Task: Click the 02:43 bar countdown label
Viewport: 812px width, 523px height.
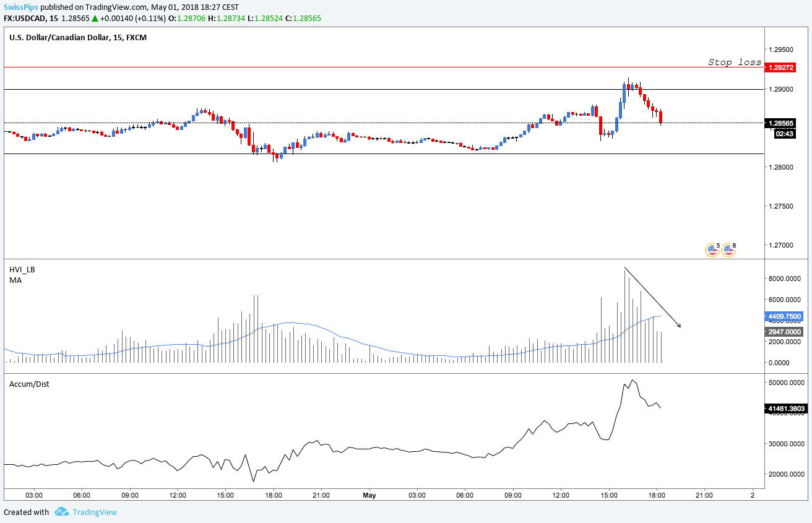Action: [785, 133]
